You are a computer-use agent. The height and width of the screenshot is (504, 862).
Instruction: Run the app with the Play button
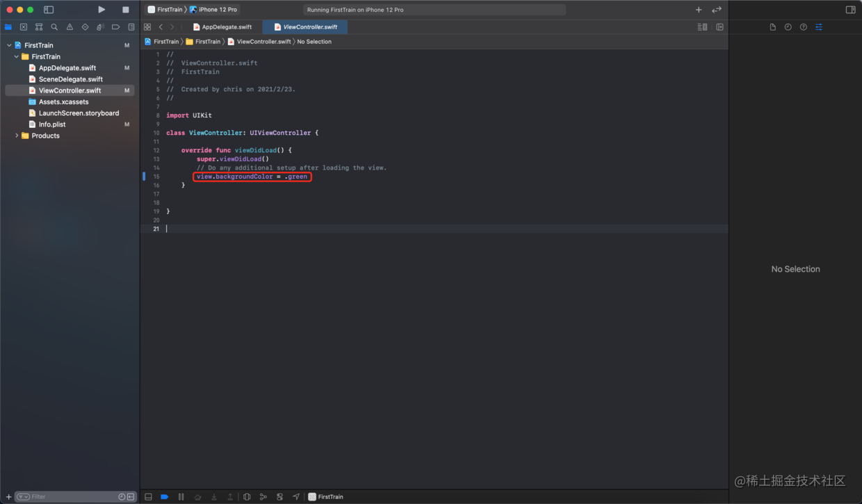(x=101, y=10)
